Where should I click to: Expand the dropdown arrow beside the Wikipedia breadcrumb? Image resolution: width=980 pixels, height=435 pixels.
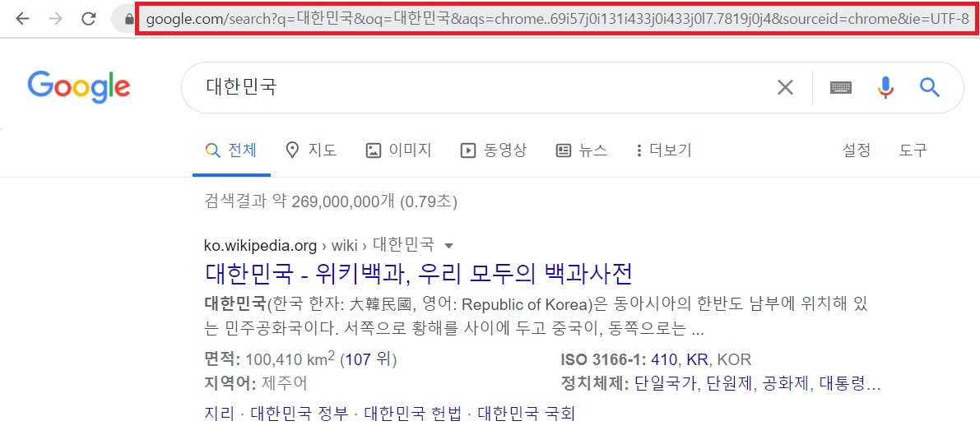point(448,245)
